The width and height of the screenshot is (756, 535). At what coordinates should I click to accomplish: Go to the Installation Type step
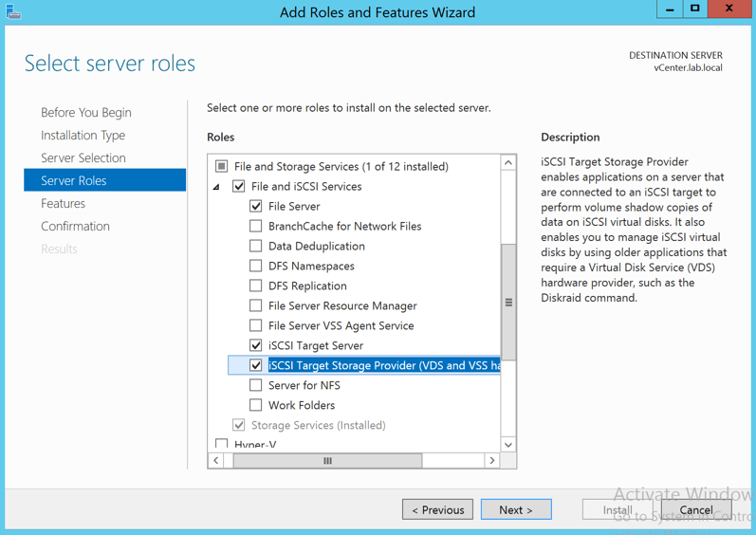pyautogui.click(x=83, y=135)
